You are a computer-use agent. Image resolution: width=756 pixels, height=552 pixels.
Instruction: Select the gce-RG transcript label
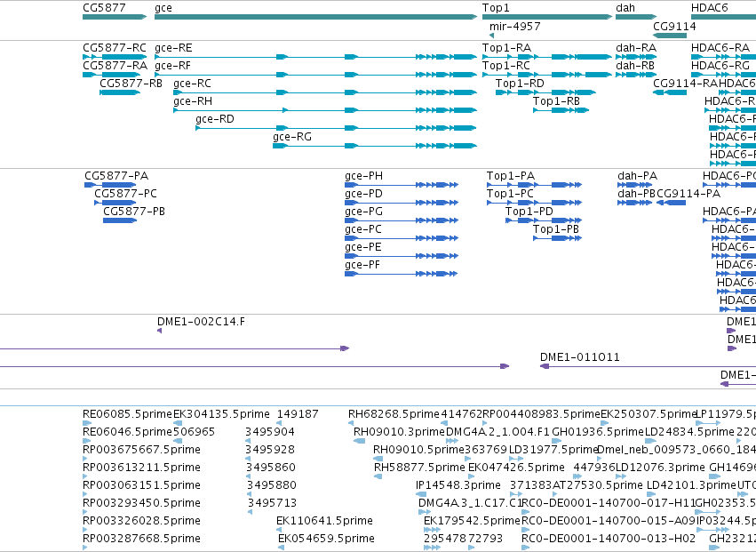pos(292,137)
